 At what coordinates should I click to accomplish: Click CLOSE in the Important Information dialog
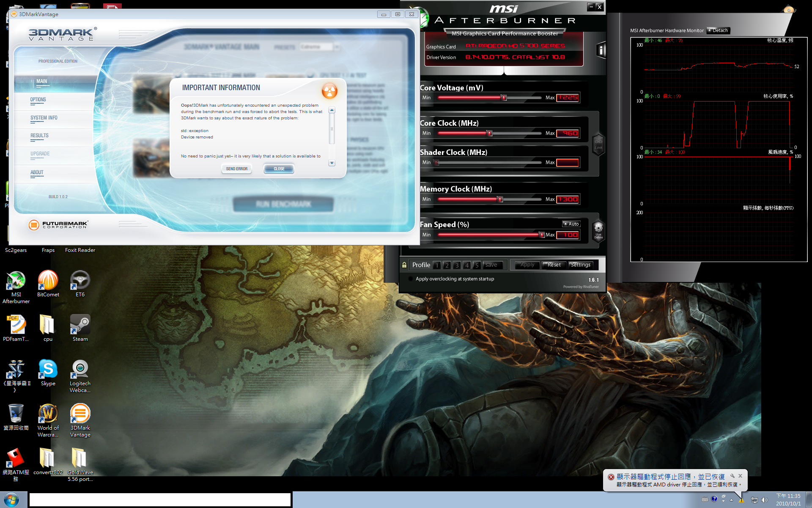pos(279,169)
